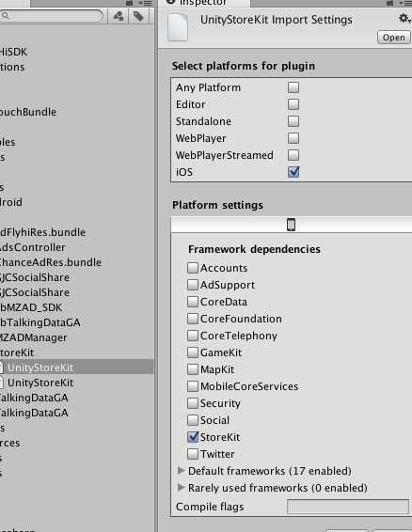
Task: Check the GameKit framework checkbox
Action: tap(193, 352)
